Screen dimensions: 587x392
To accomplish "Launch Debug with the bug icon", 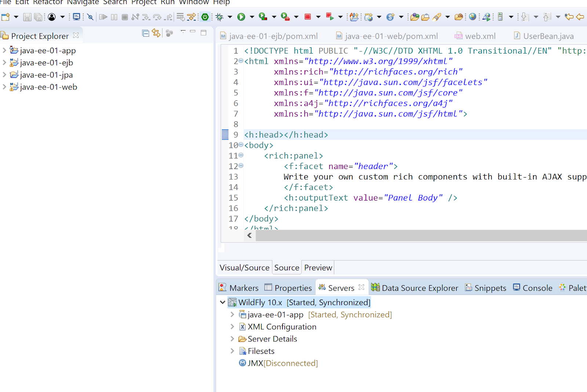I will (219, 17).
